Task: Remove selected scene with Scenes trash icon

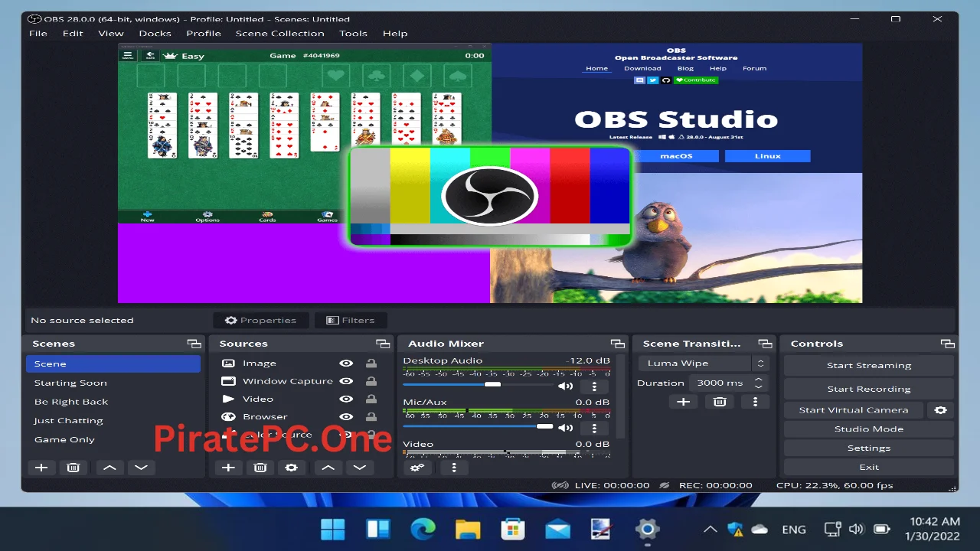Action: (x=73, y=468)
